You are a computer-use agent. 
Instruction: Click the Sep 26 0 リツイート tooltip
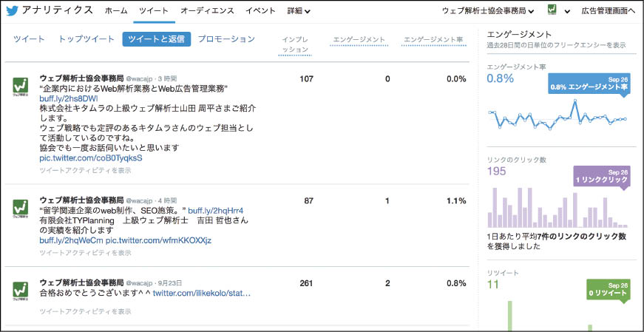(608, 290)
